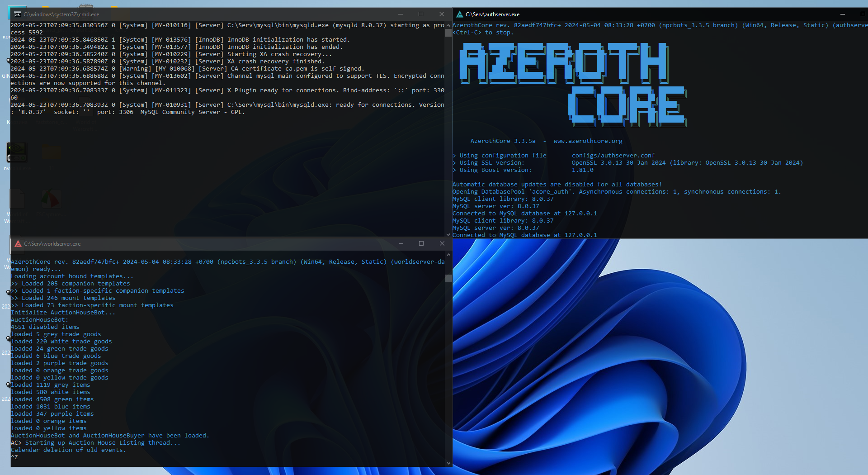This screenshot has height=475, width=868.
Task: Click the worldserver.exe scrollbar down arrow
Action: (x=448, y=463)
